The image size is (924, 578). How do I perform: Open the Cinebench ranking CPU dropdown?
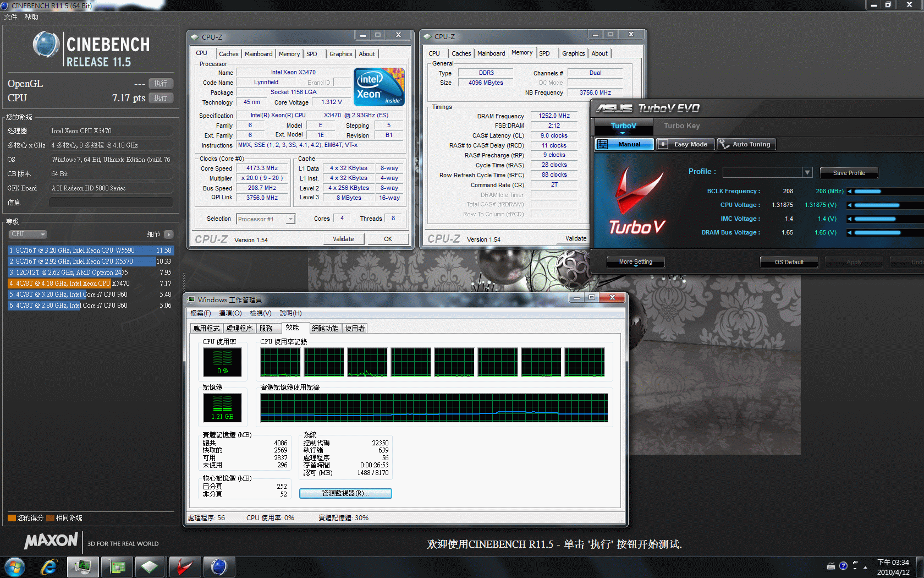pyautogui.click(x=28, y=234)
